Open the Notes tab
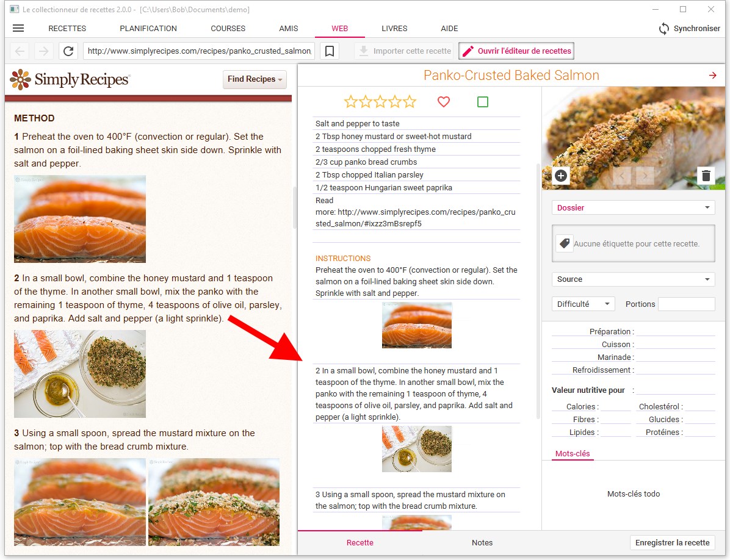 click(x=482, y=542)
